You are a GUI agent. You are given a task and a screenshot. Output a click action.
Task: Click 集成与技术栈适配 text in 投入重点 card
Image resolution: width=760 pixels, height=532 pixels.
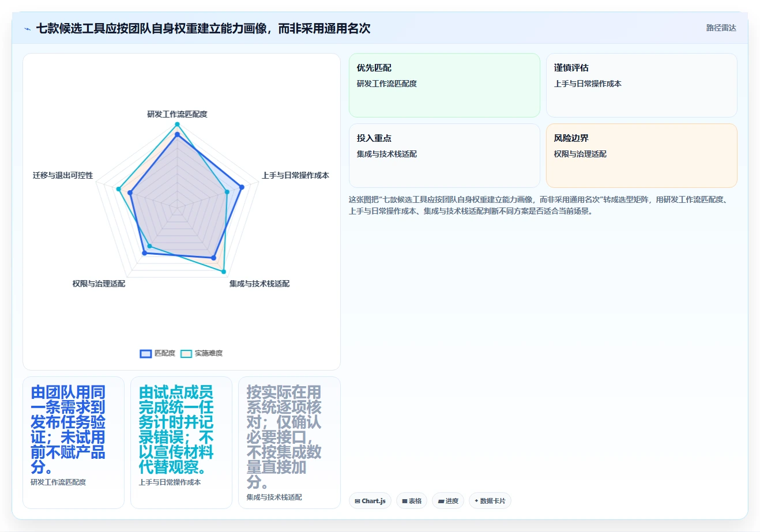387,154
